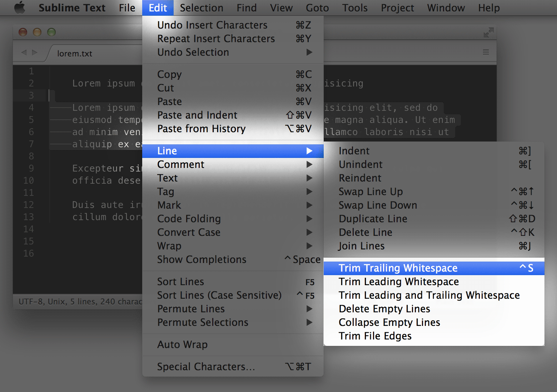The width and height of the screenshot is (557, 392).
Task: Open the Selection menu
Action: coord(202,8)
